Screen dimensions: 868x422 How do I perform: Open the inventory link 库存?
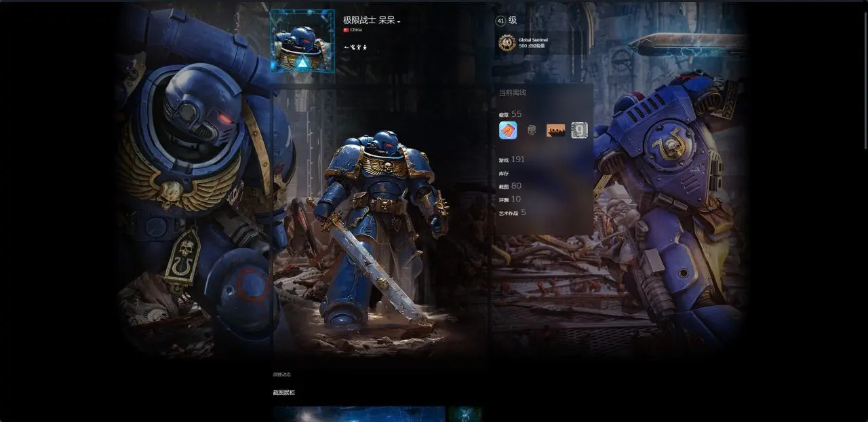[504, 174]
